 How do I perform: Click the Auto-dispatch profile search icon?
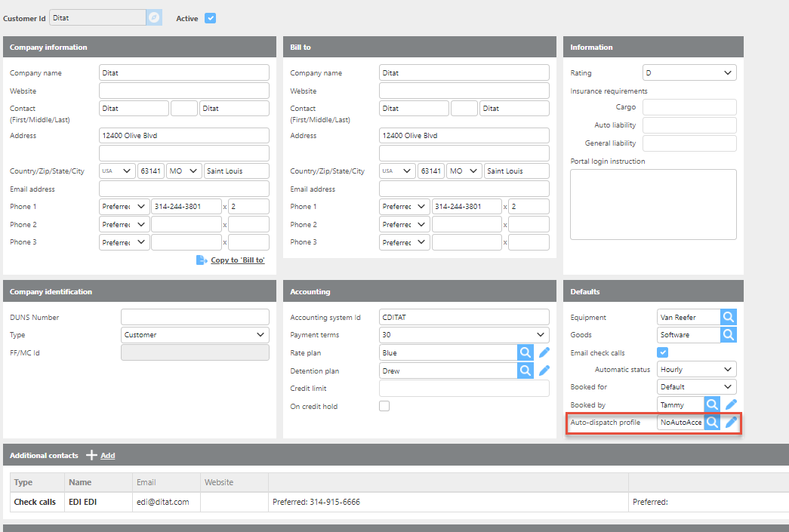click(x=711, y=423)
